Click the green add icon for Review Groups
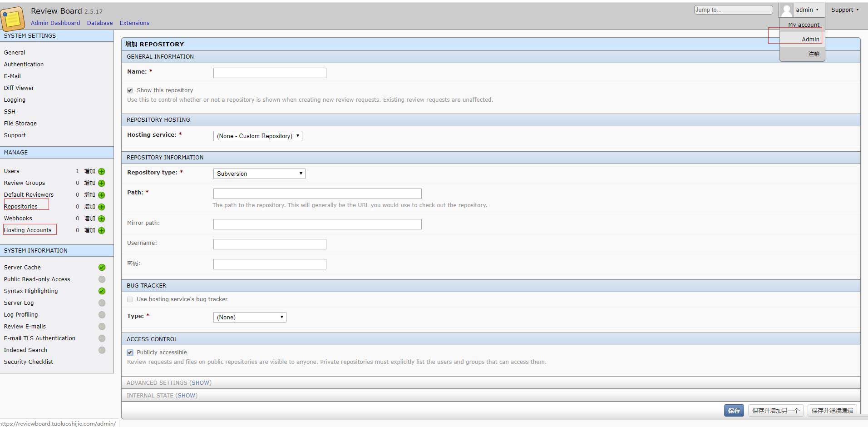This screenshot has height=427, width=868. tap(102, 183)
